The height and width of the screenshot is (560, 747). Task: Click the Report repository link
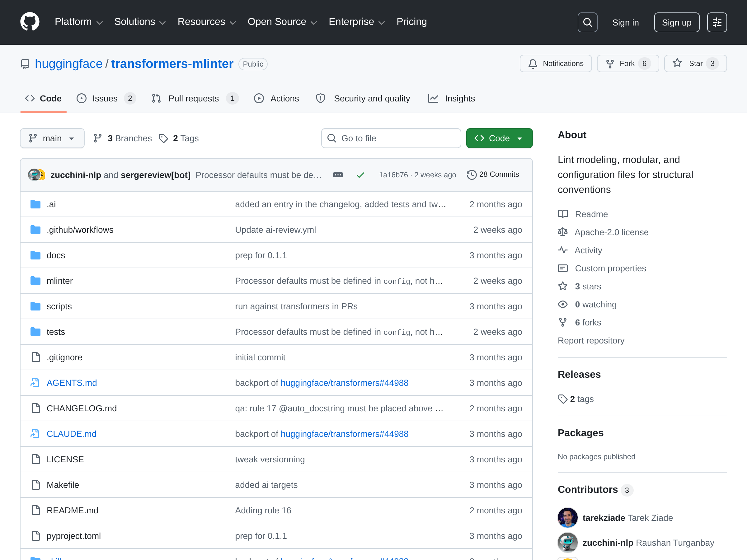click(591, 341)
